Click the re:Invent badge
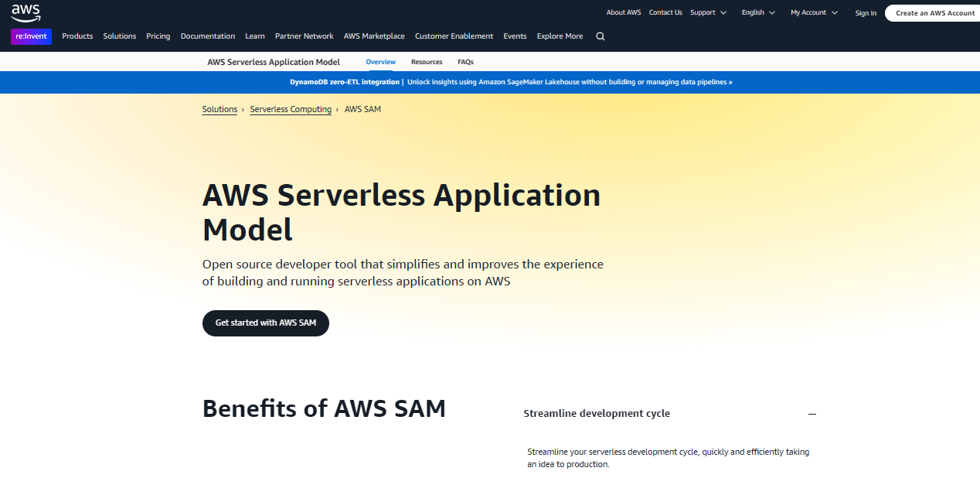 pyautogui.click(x=32, y=36)
